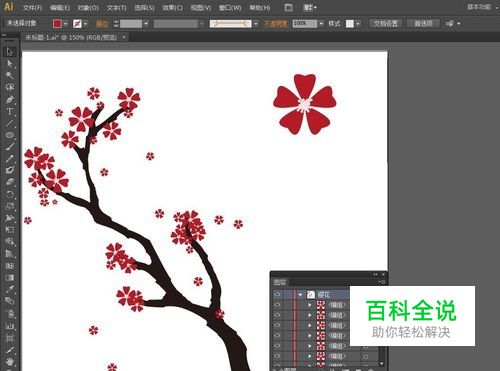Click the orange 描边 stroke link

[x=102, y=24]
